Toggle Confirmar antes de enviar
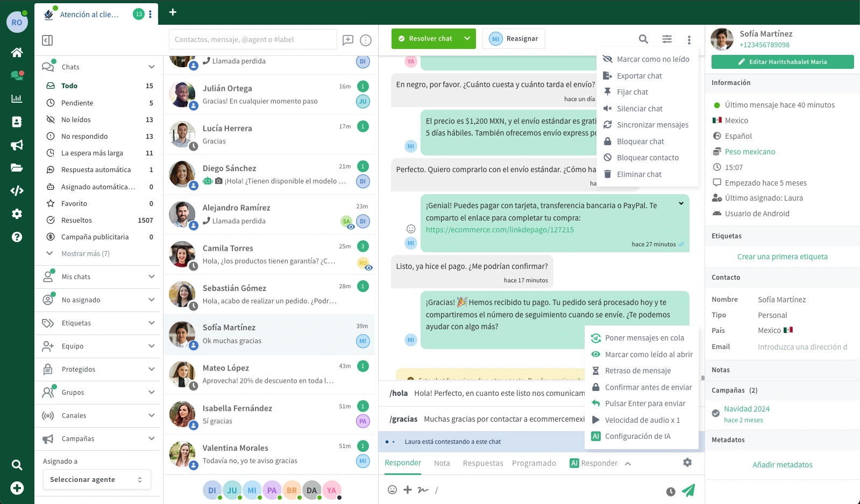Image resolution: width=860 pixels, height=504 pixels. (642, 387)
